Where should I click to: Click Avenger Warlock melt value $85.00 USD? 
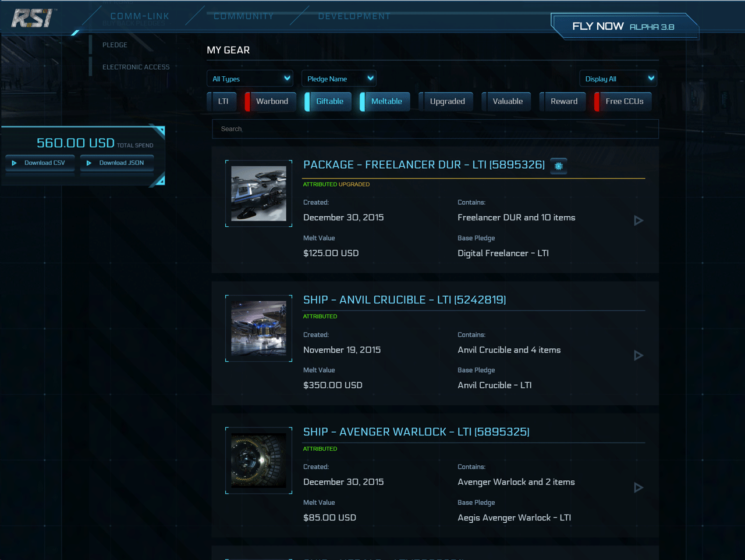(329, 518)
